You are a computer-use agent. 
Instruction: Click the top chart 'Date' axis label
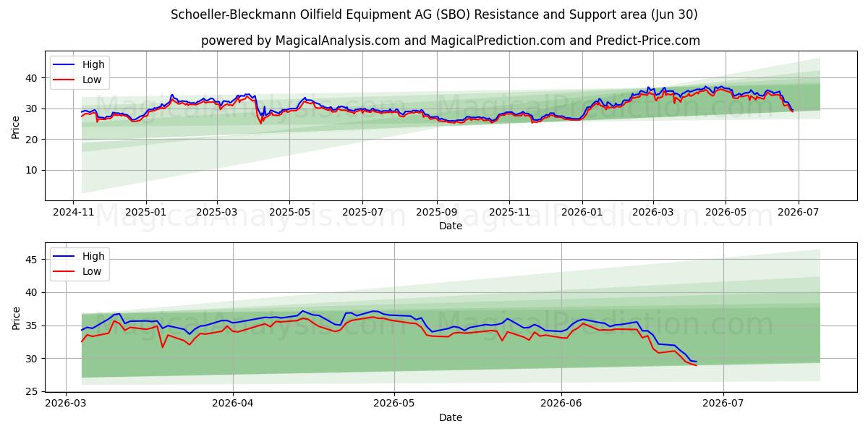coord(451,226)
